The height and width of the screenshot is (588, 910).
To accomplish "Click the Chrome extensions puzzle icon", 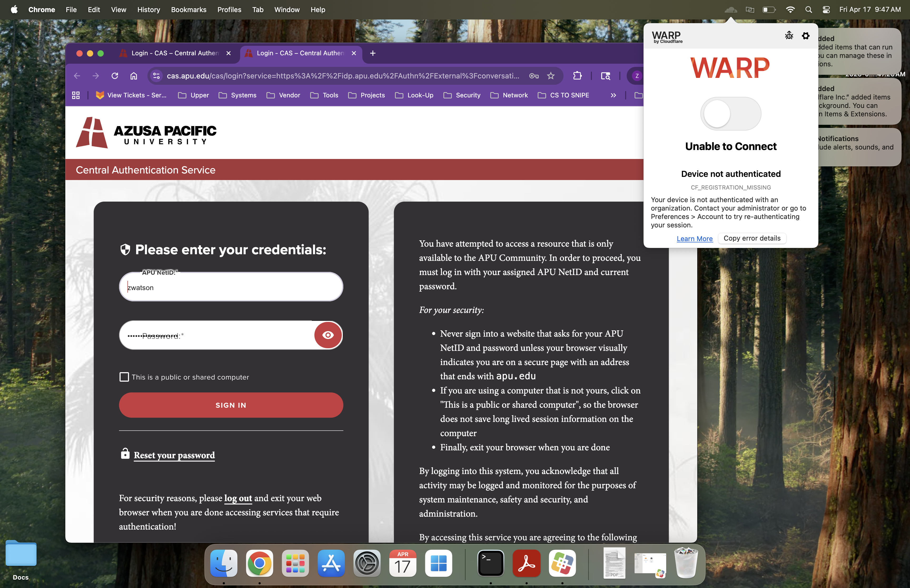I will tap(577, 76).
